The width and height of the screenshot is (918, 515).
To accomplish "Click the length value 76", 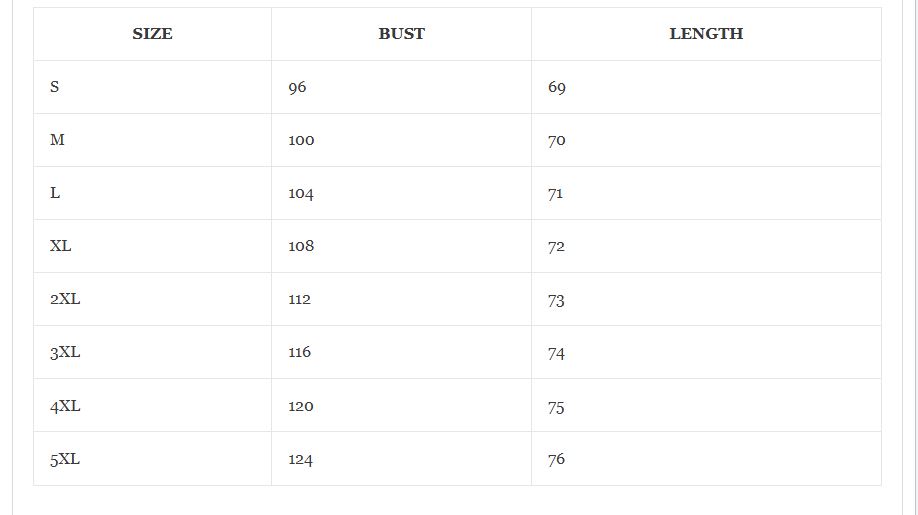I will point(557,459).
